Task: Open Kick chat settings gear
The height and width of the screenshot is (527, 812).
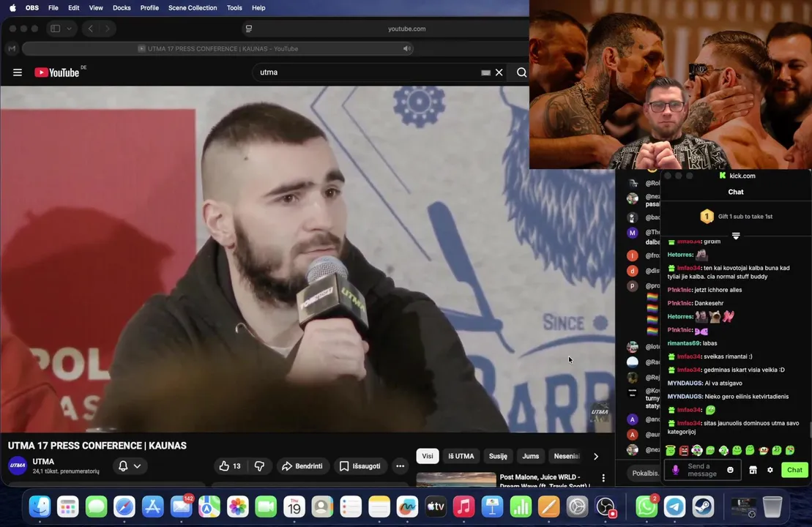Action: [x=770, y=470]
